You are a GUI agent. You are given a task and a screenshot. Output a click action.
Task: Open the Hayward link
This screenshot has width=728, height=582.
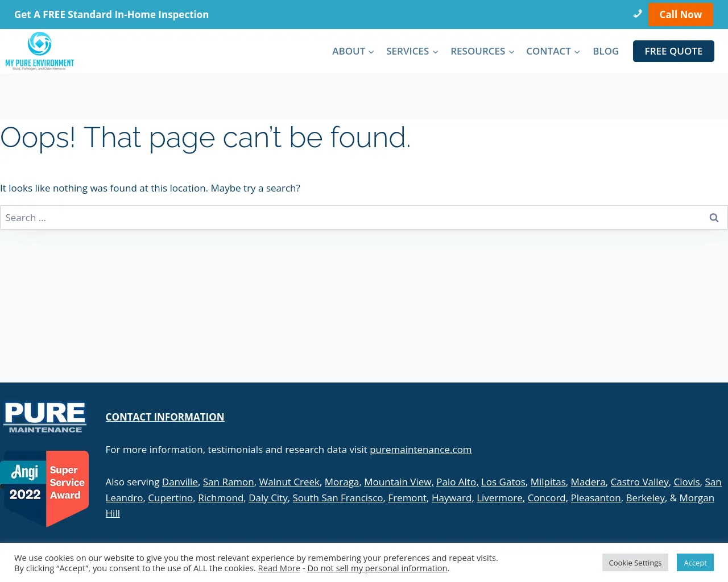tap(452, 498)
